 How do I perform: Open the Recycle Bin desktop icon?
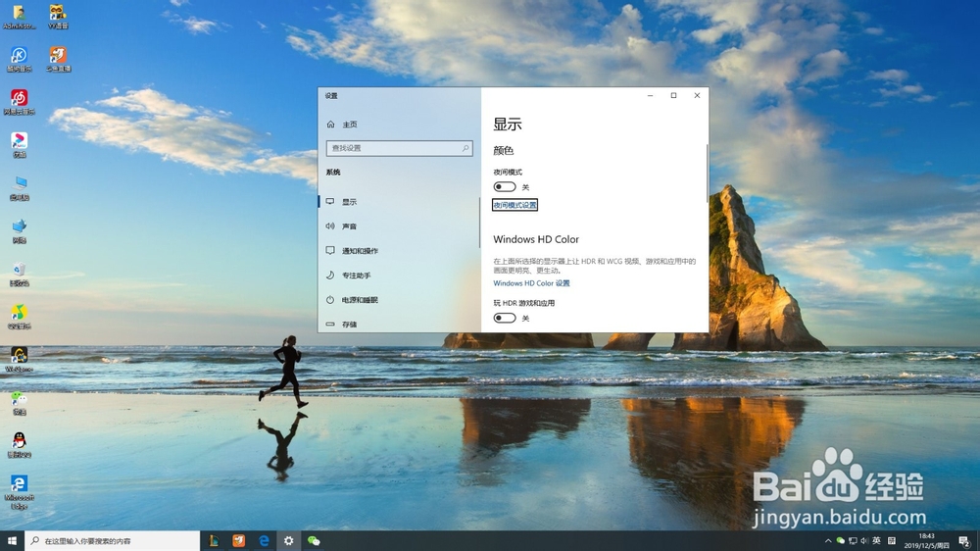click(19, 275)
